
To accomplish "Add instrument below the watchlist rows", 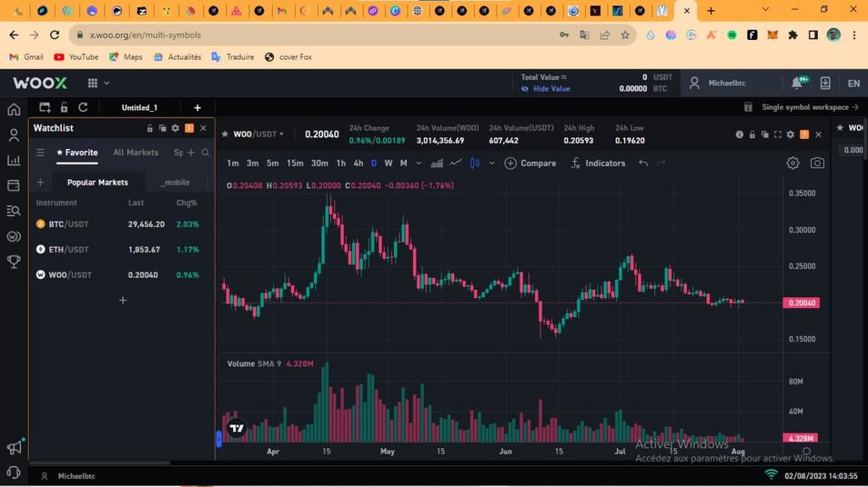I will tap(123, 300).
